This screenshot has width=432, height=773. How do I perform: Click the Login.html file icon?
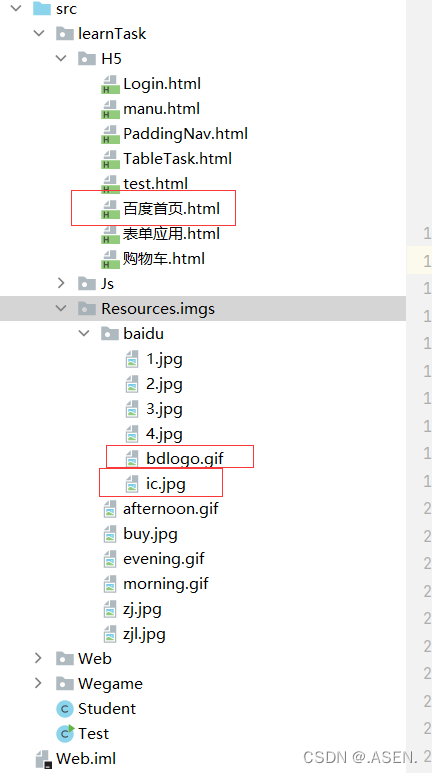pyautogui.click(x=110, y=84)
